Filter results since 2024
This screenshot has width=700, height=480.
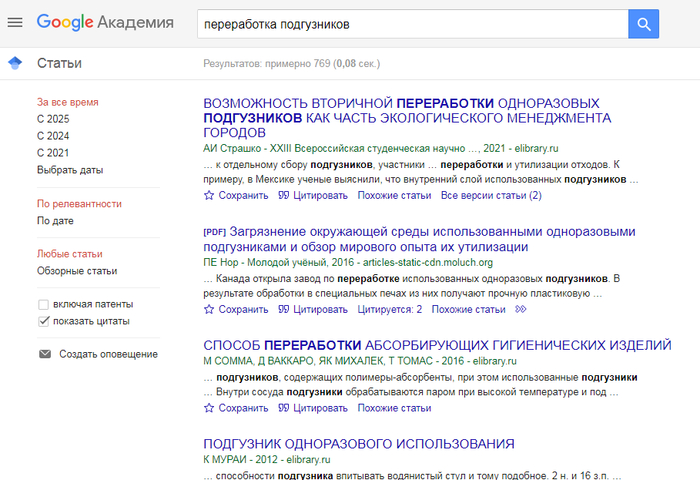(x=53, y=136)
